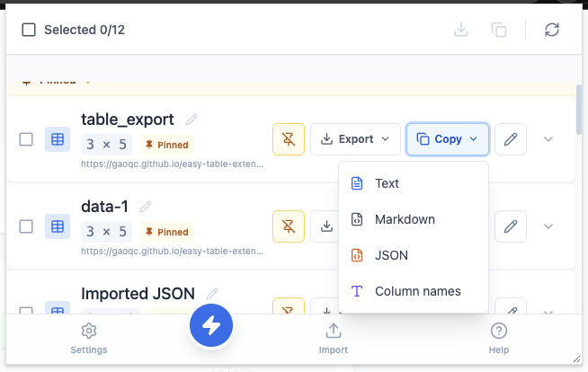This screenshot has width=588, height=372.
Task: Click the Pinned badge on data-1
Action: 167,232
